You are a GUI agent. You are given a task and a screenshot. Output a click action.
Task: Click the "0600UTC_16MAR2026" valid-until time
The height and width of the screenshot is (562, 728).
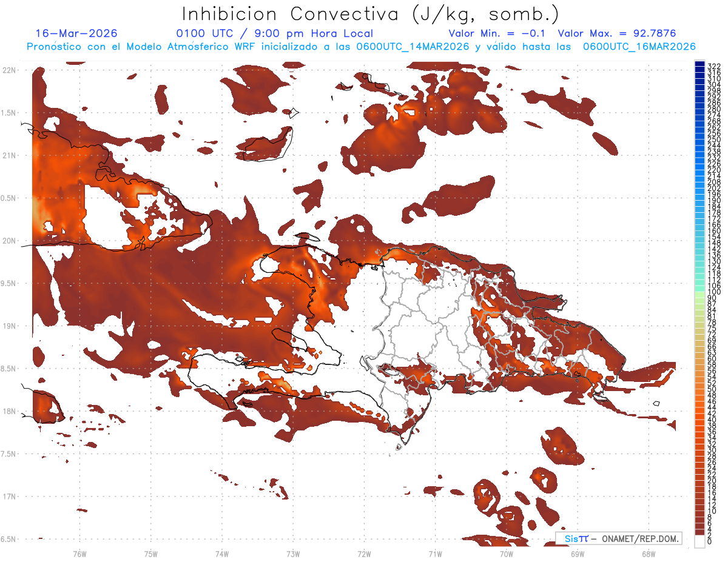pos(639,47)
